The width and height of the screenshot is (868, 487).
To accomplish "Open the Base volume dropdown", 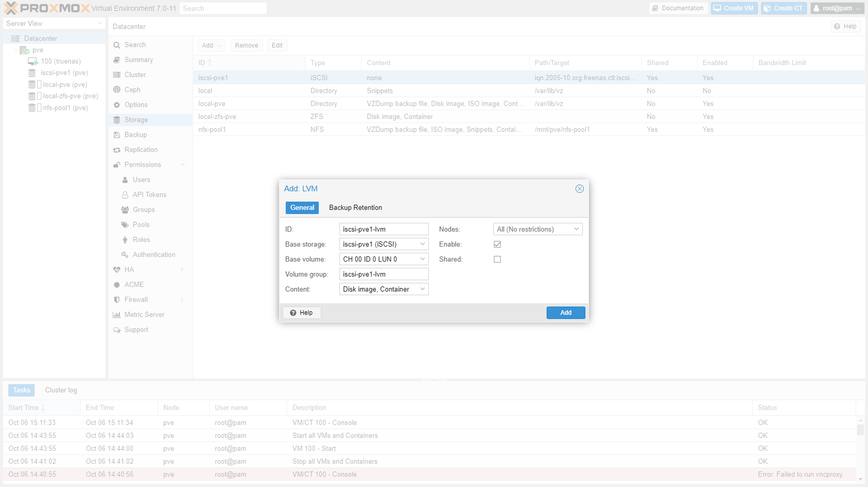I will pyautogui.click(x=422, y=260).
